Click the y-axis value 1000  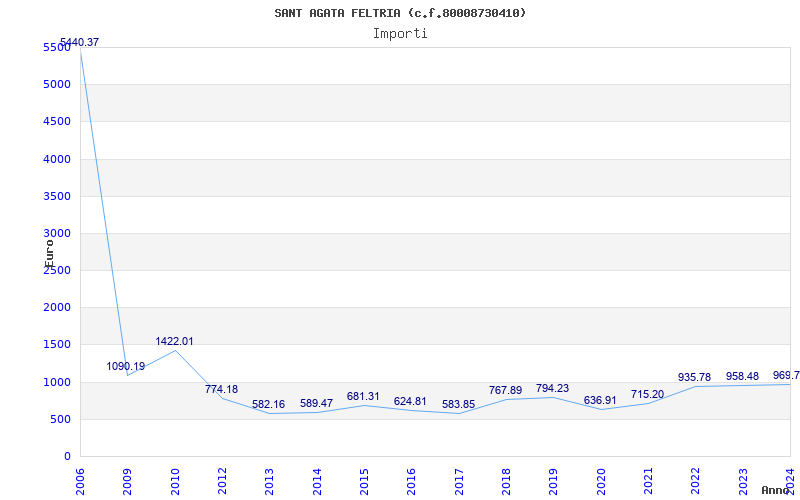57,382
